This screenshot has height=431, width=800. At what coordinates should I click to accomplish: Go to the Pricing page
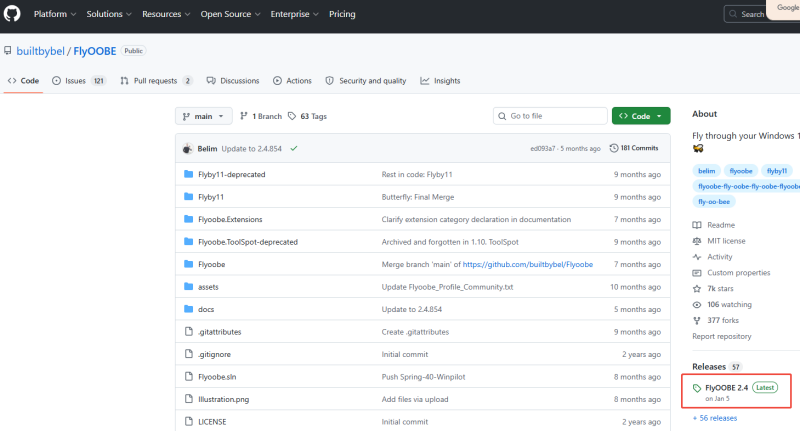(x=342, y=14)
